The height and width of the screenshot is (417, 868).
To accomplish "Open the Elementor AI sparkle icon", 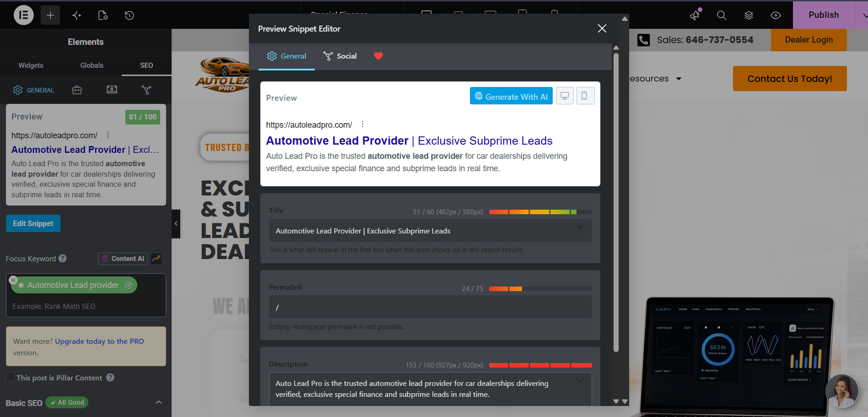I will [x=76, y=15].
